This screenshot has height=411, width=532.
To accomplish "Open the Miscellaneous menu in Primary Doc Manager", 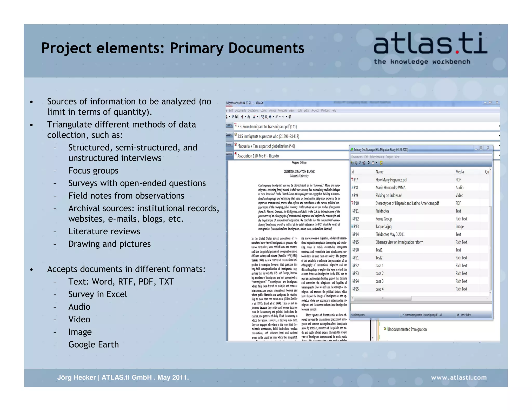I will (377, 157).
